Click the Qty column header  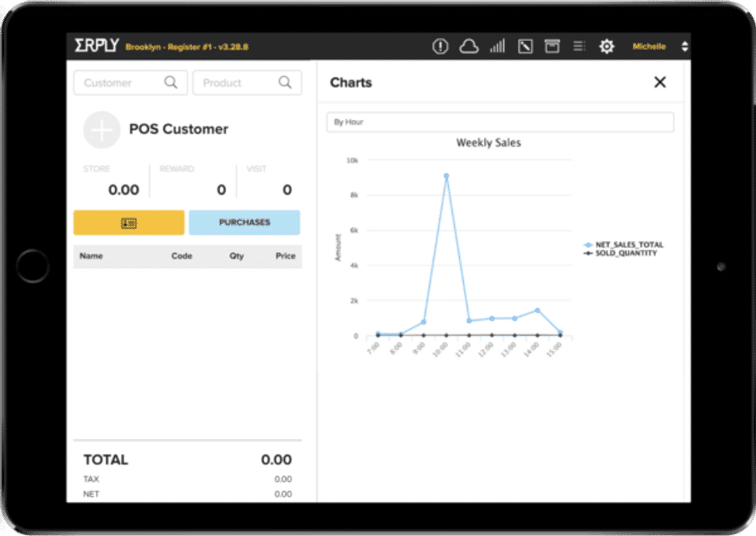236,255
